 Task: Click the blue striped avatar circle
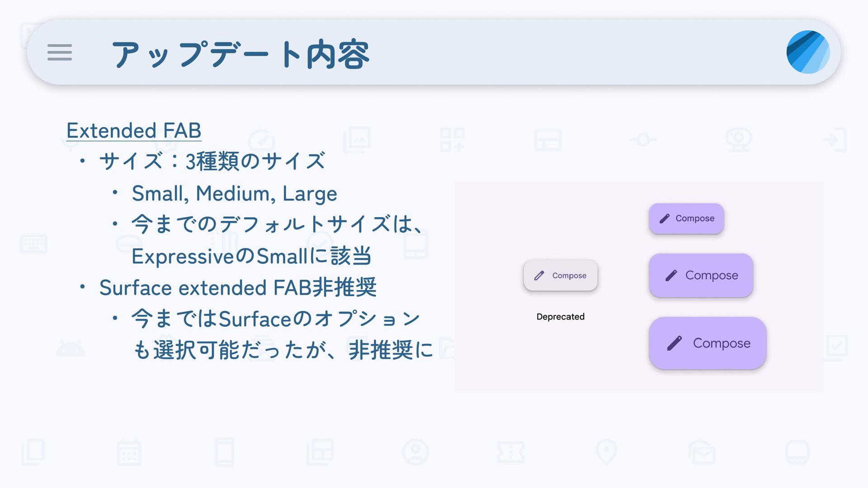click(x=808, y=52)
